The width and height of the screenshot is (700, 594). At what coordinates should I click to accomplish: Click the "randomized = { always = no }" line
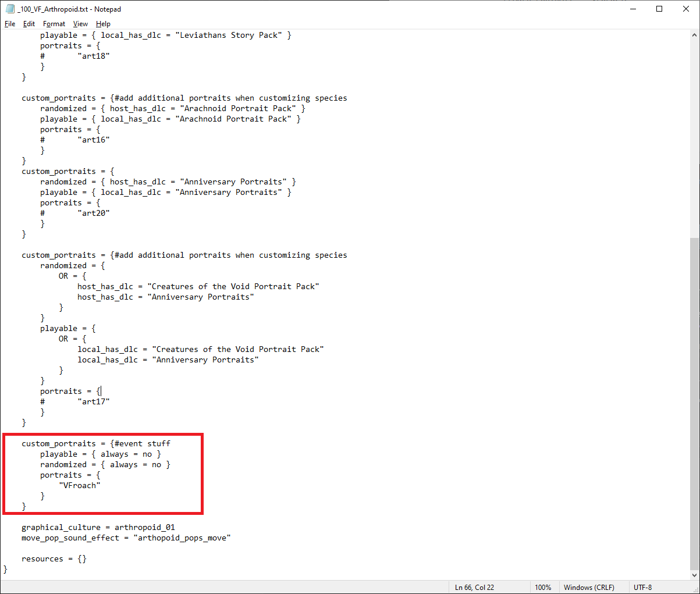coord(105,464)
